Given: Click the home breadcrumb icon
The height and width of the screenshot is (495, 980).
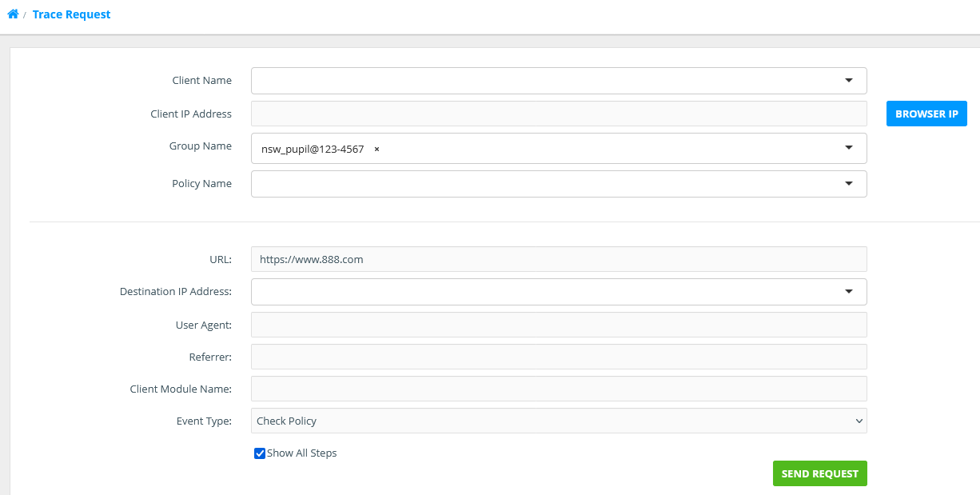Looking at the screenshot, I should click(13, 14).
